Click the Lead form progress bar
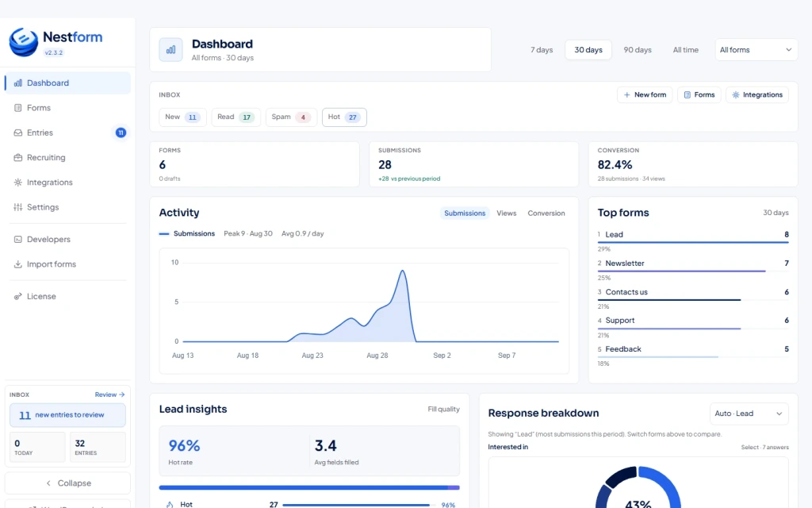The image size is (812, 508). click(x=693, y=243)
